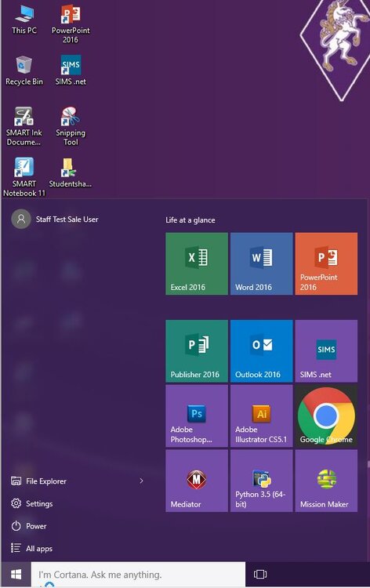Open Publisher 2016 tile

click(197, 351)
